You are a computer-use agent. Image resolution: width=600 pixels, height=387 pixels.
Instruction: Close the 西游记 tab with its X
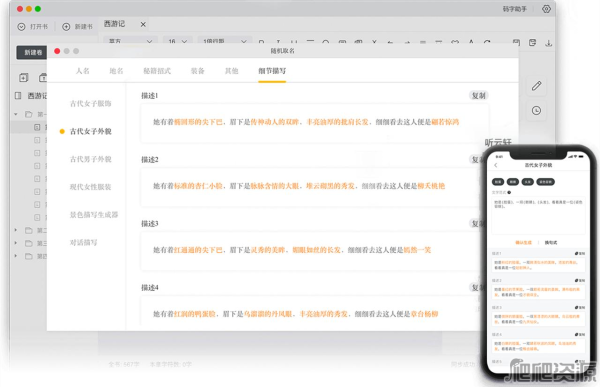pos(143,24)
